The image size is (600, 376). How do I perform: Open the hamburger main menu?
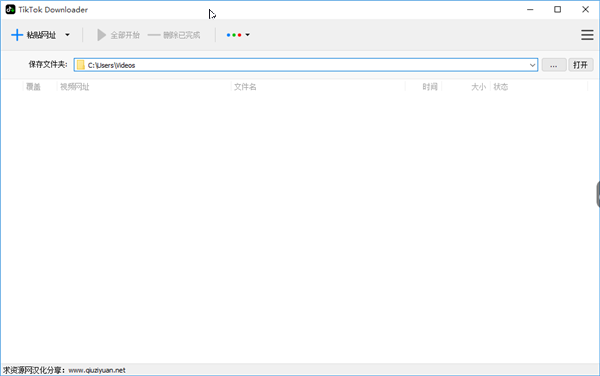pyautogui.click(x=587, y=35)
